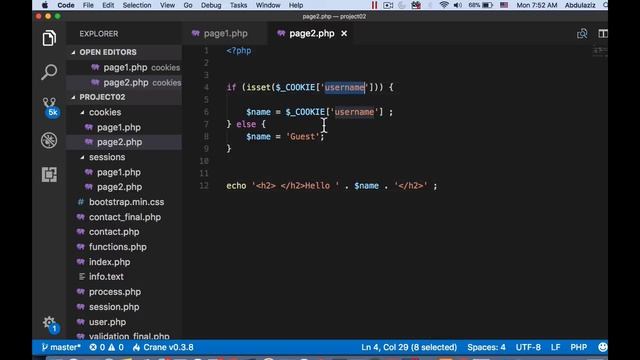Open the Window menu
The height and width of the screenshot is (360, 640).
(268, 5)
